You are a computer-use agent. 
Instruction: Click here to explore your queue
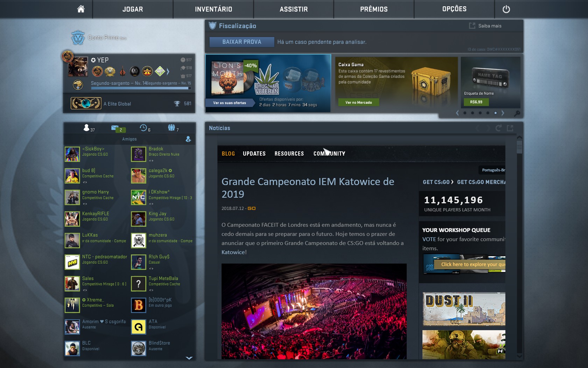[x=470, y=264]
